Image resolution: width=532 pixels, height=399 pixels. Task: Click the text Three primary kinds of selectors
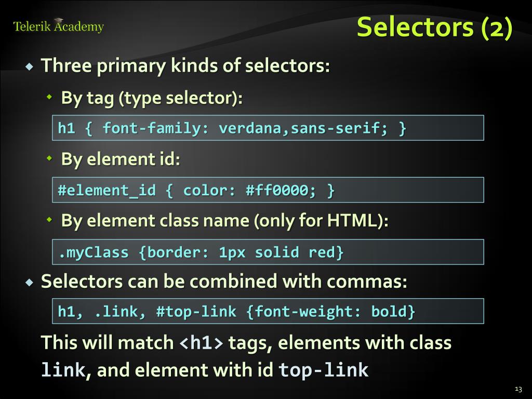185,65
